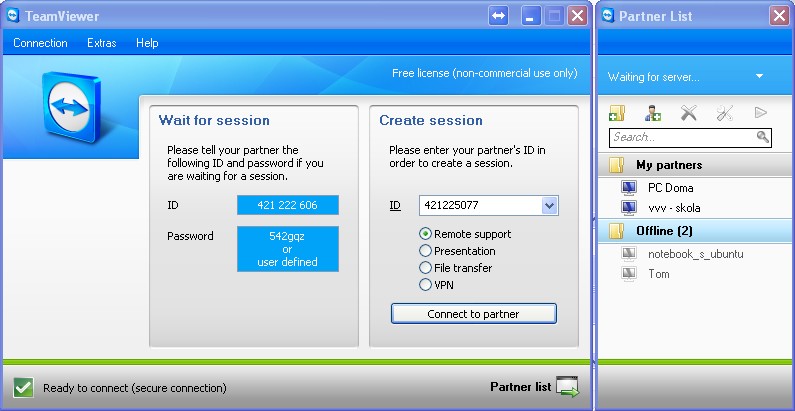Click the blue ID box 421 222 606
The height and width of the screenshot is (411, 795).
(287, 205)
